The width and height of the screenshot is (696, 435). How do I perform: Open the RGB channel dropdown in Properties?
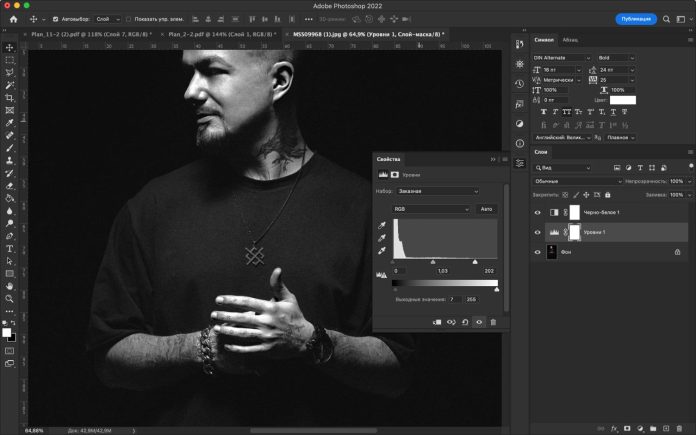(431, 209)
